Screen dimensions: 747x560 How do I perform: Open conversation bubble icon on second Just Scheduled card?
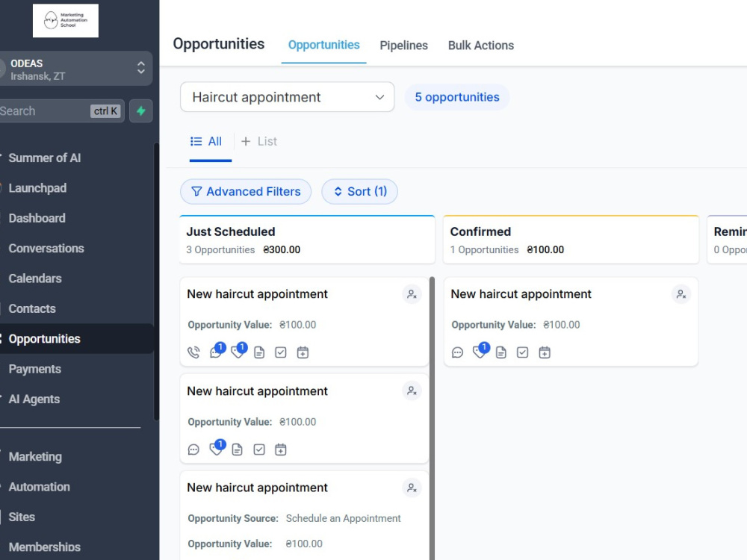[193, 449]
